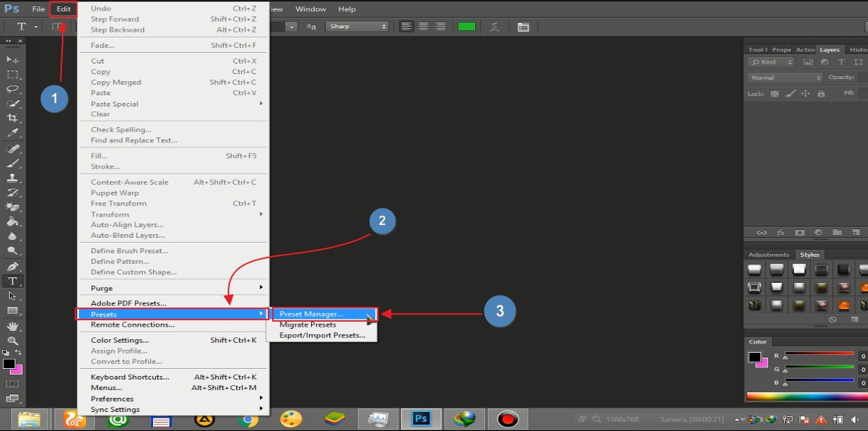Toggle Quick Mask mode button
868x431 pixels.
[x=12, y=384]
